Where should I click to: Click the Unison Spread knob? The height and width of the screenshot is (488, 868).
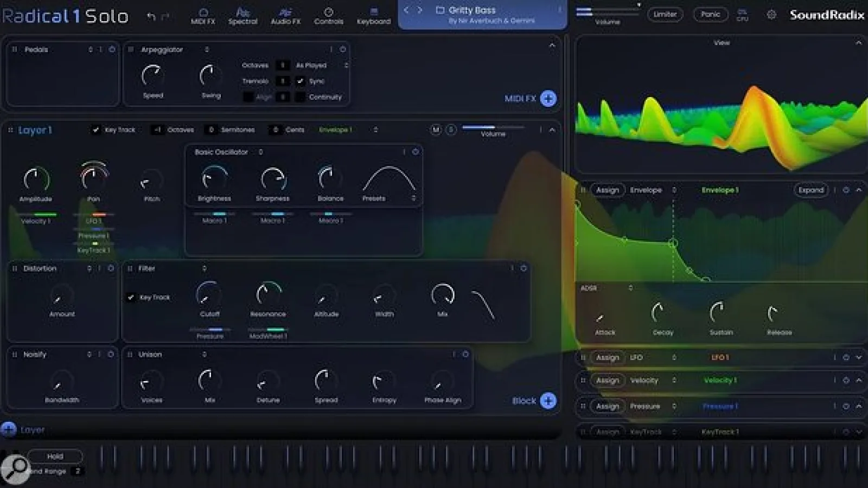click(326, 381)
